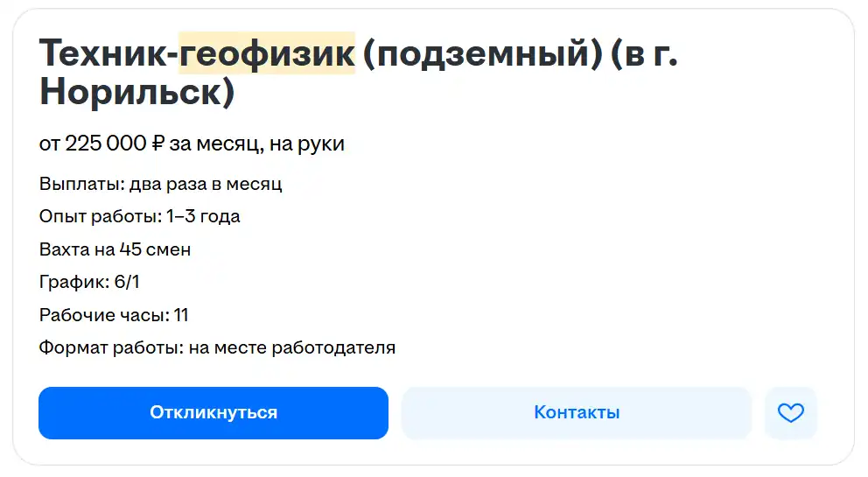The width and height of the screenshot is (868, 477).
Task: Save the vacancy with the heart icon
Action: [x=790, y=413]
